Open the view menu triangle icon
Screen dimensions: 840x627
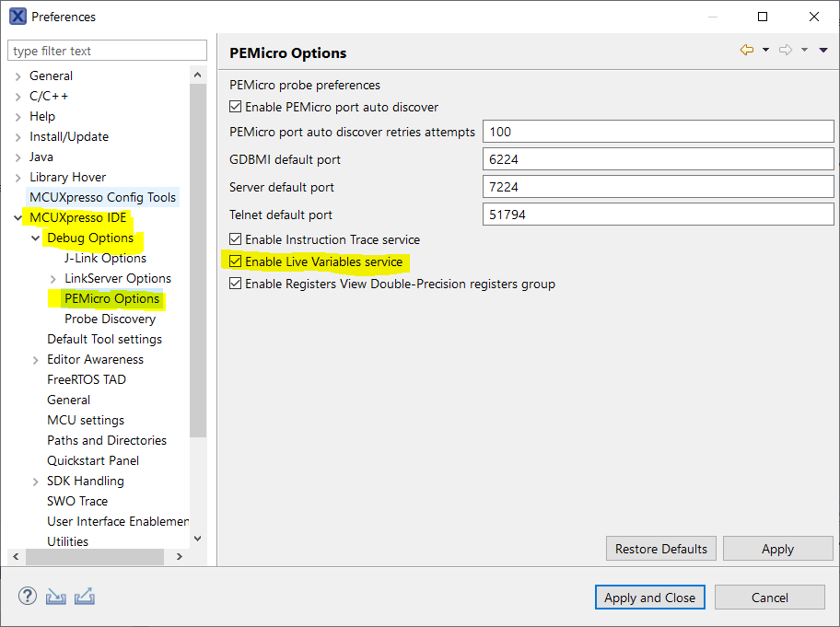point(823,51)
